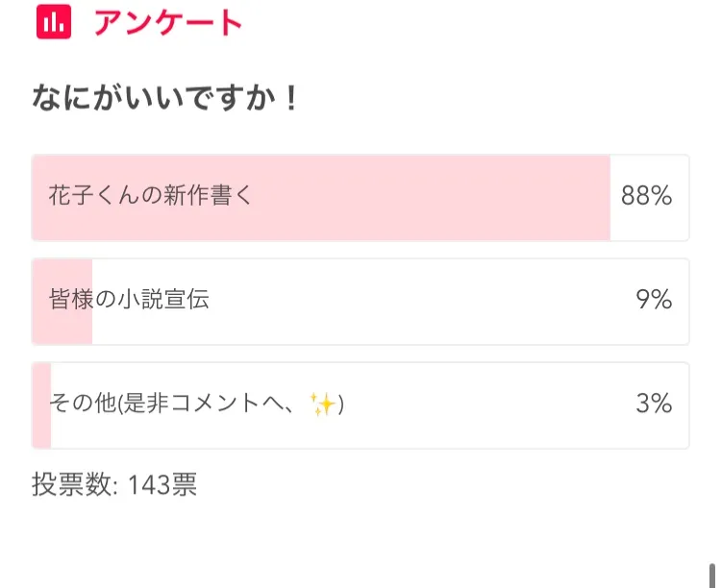Select the アンケート heading text
Viewport: 721px width, 588px height.
pos(167,21)
